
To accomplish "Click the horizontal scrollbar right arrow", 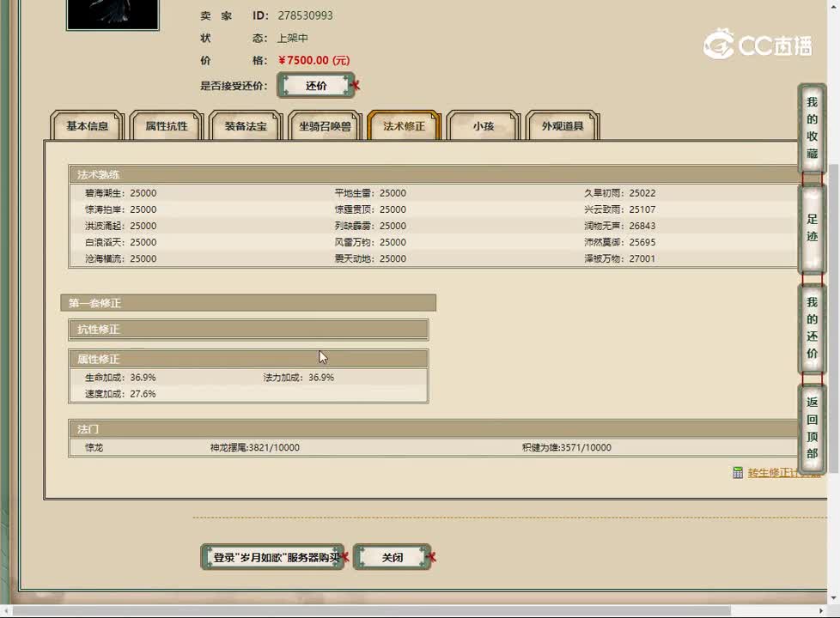I will [x=820, y=611].
